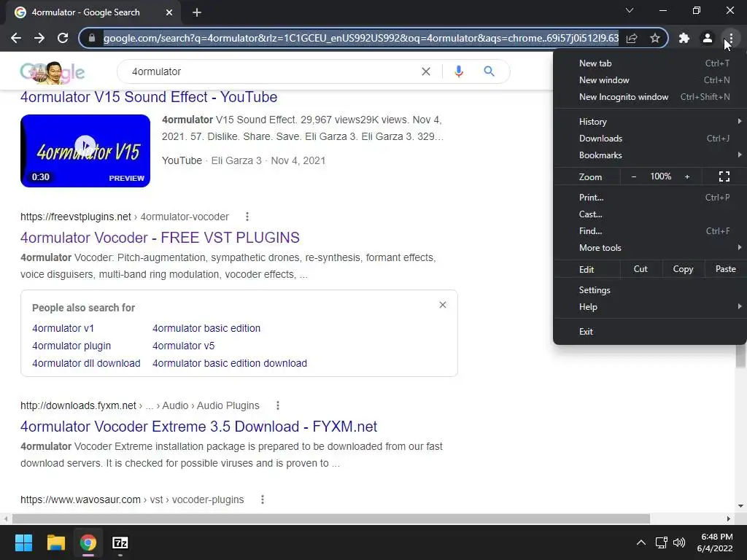Play the 4ormulator V15 video preview
Viewport: 747px width, 560px height.
coord(85,150)
